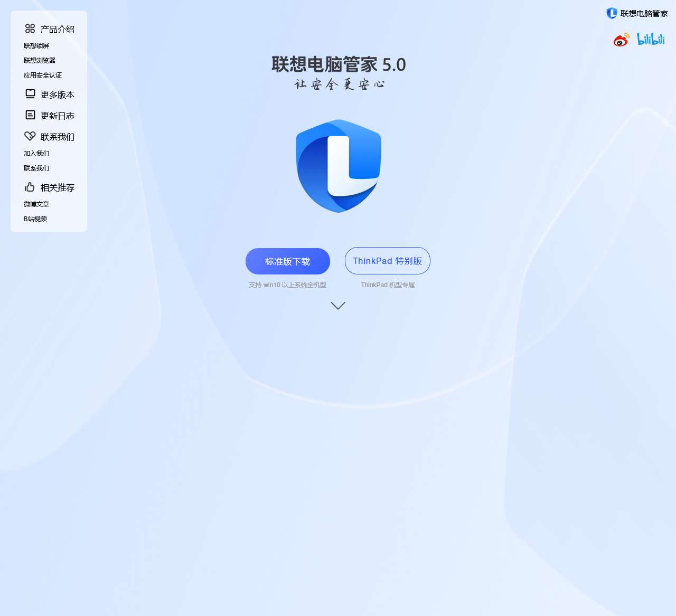Click the ThinkPad 机型专属 caption
The image size is (676, 616).
point(388,285)
